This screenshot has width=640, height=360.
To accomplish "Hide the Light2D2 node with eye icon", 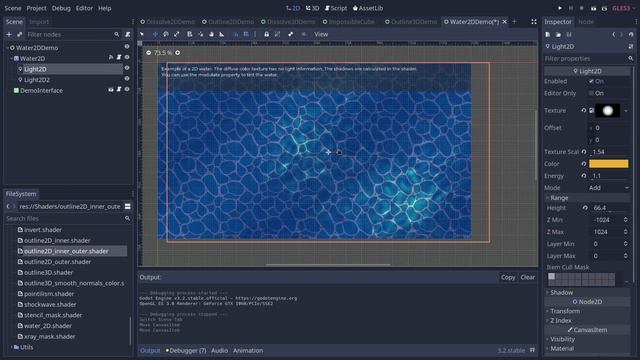I will click(x=127, y=79).
